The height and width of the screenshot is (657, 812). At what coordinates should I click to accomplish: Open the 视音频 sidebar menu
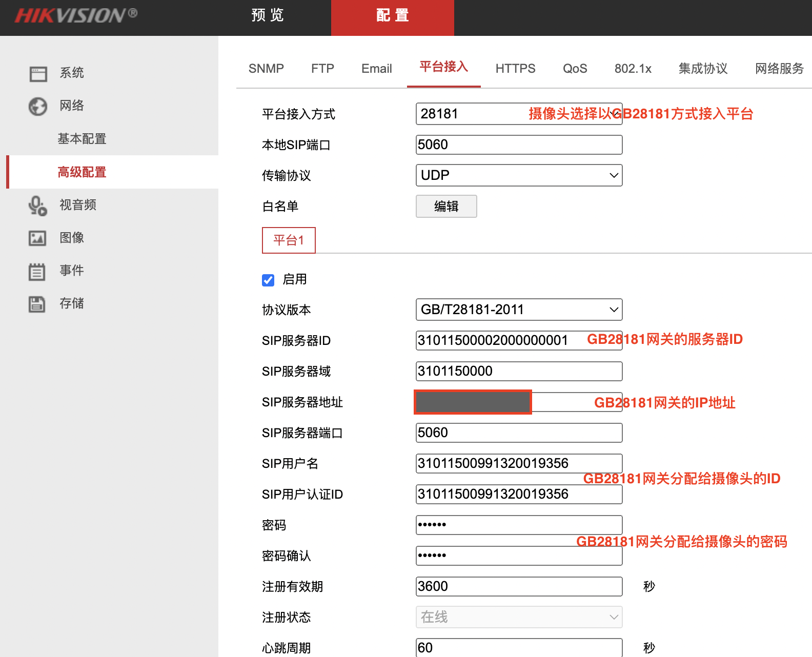click(x=78, y=205)
